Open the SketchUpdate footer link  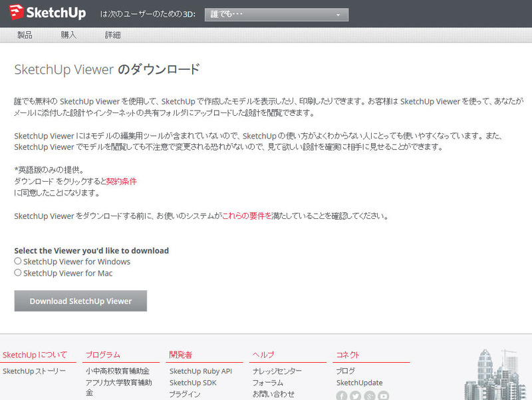pyautogui.click(x=359, y=383)
